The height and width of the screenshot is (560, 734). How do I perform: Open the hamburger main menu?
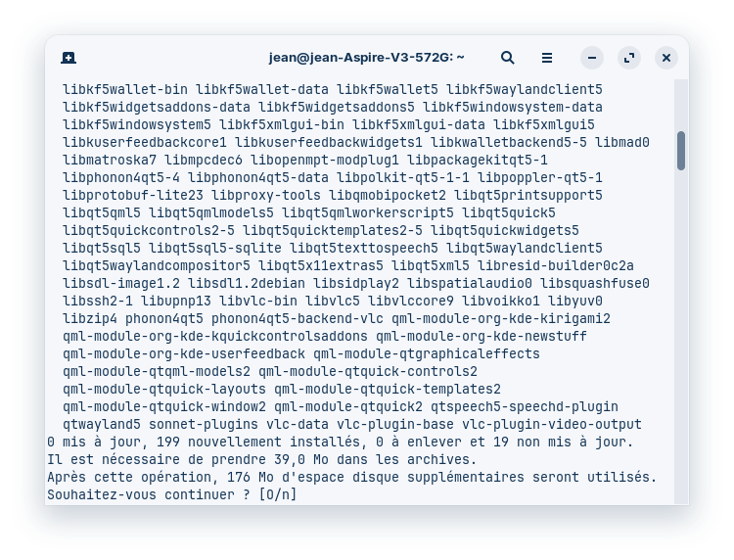click(x=547, y=58)
